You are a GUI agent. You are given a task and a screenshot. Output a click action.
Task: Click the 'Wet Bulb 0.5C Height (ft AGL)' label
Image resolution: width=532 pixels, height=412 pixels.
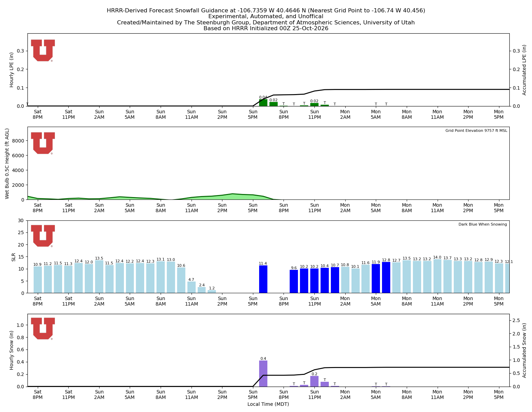pyautogui.click(x=7, y=163)
